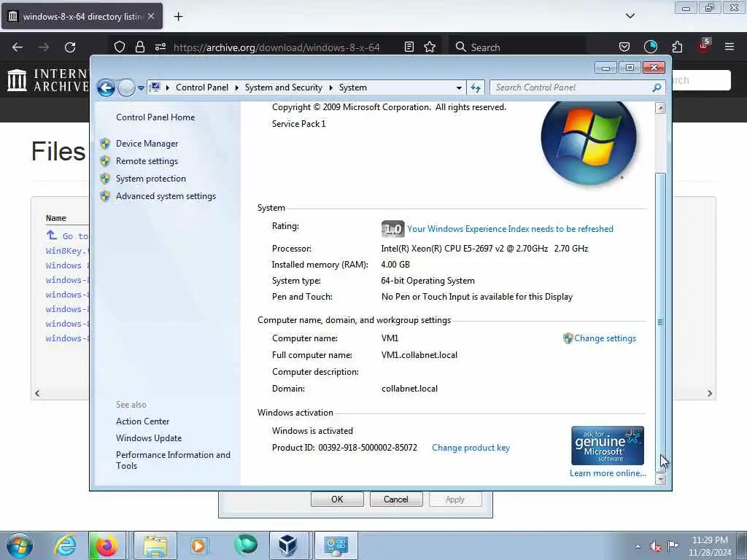The height and width of the screenshot is (560, 747).
Task: Open the Windows Start menu
Action: (x=20, y=545)
